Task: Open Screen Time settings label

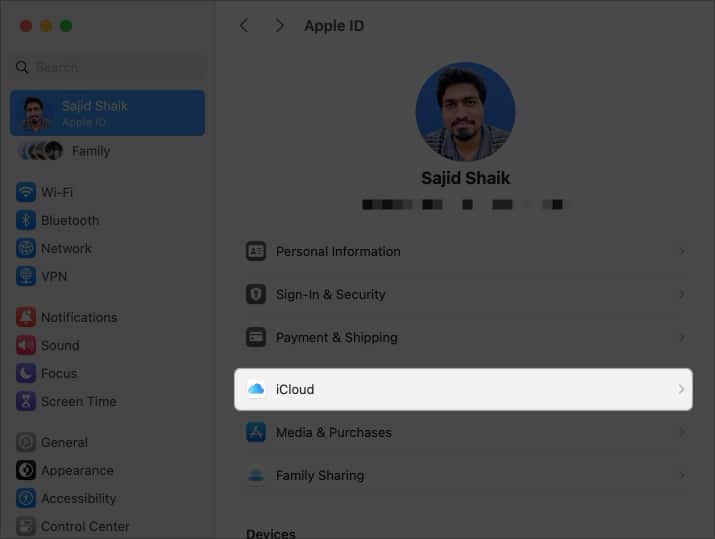Action: 79,402
